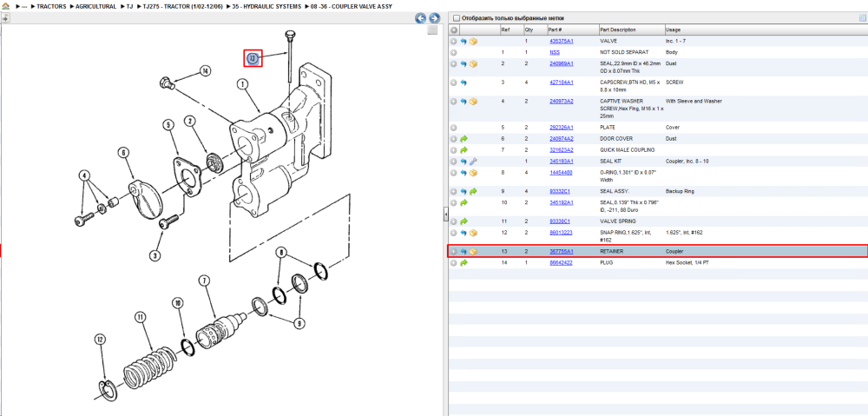
Task: Click the add circle icon in the VALVE row
Action: pos(453,41)
